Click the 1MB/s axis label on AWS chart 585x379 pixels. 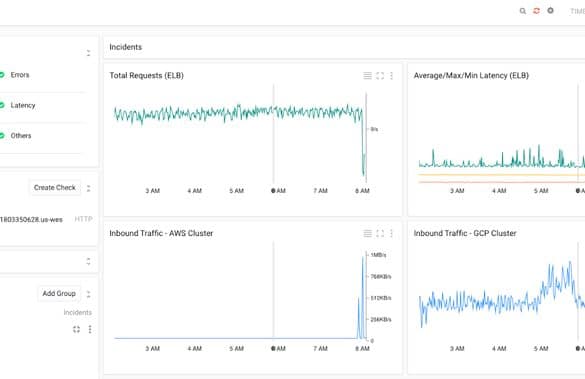click(378, 255)
